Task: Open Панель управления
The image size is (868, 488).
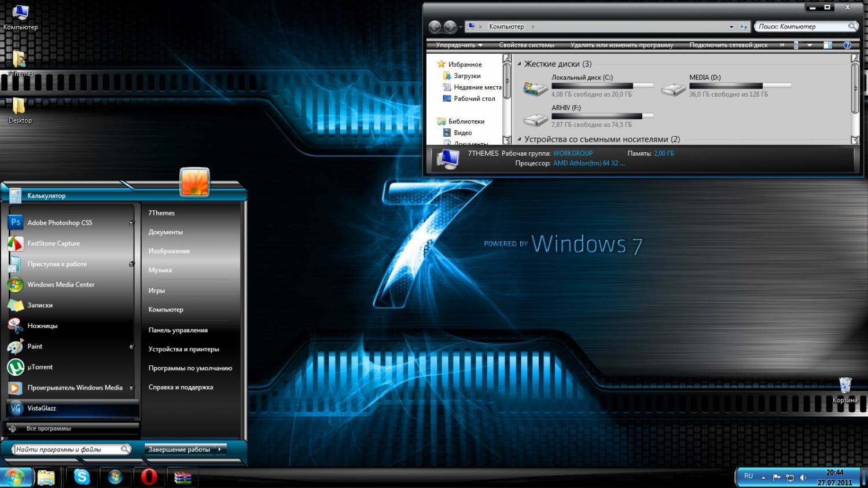Action: point(178,330)
